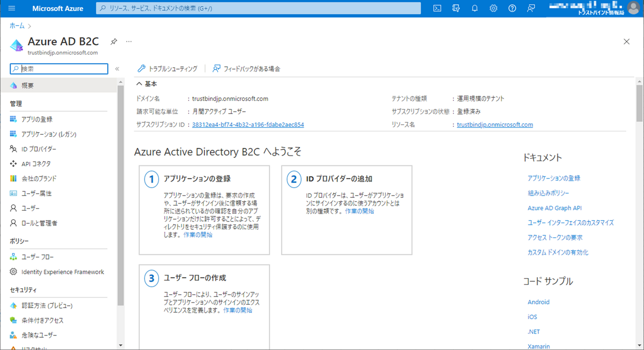Image resolution: width=644 pixels, height=350 pixels.
Task: Open アプリケーションの登録 link under ドキュメント
Action: coord(554,179)
